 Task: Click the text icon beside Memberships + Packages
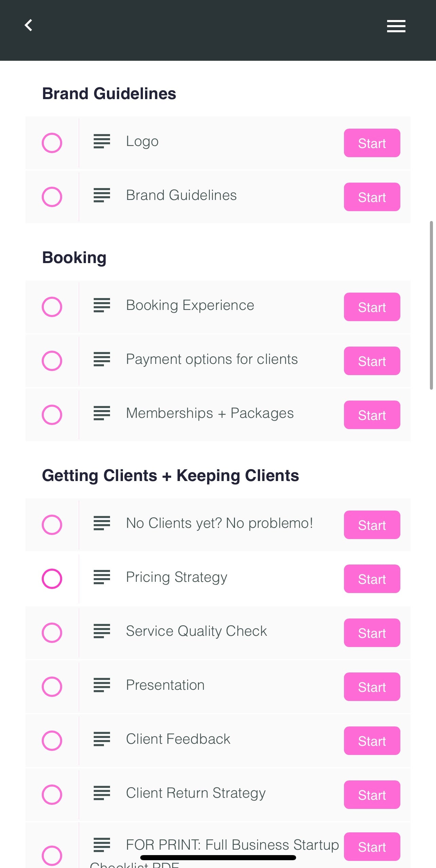tap(102, 413)
